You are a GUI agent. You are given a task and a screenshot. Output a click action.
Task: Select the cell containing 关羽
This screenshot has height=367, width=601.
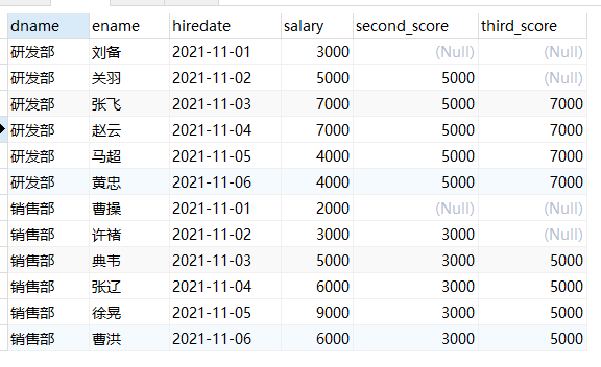click(129, 78)
